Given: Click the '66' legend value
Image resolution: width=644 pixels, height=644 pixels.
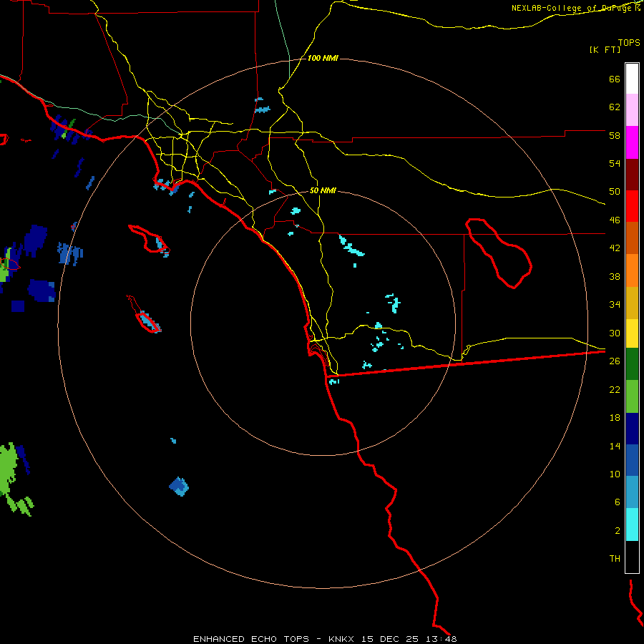Looking at the screenshot, I should (615, 79).
